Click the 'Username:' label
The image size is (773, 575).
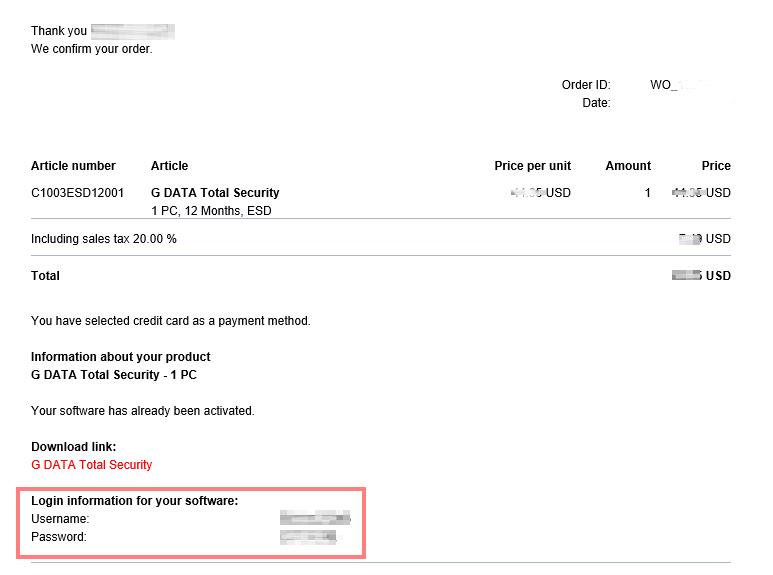(x=60, y=519)
